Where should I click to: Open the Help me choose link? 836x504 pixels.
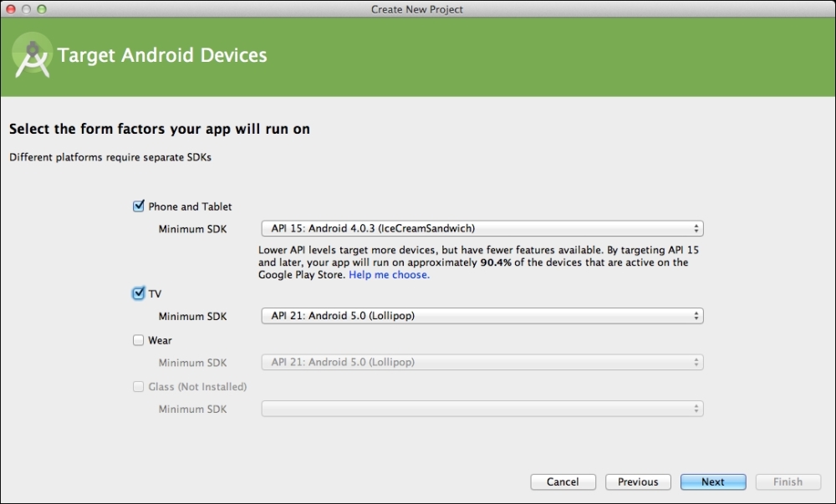[x=389, y=275]
